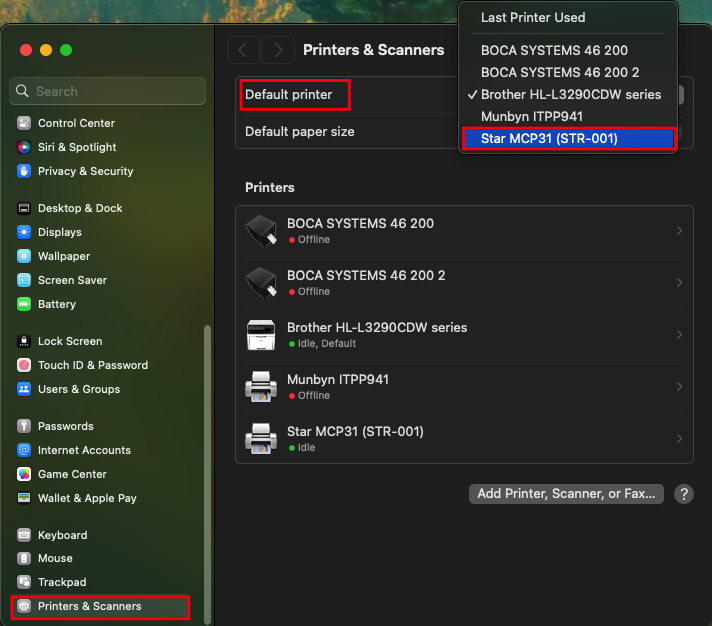The width and height of the screenshot is (712, 626).
Task: Click the Touch ID fingerprint icon
Action: (24, 365)
